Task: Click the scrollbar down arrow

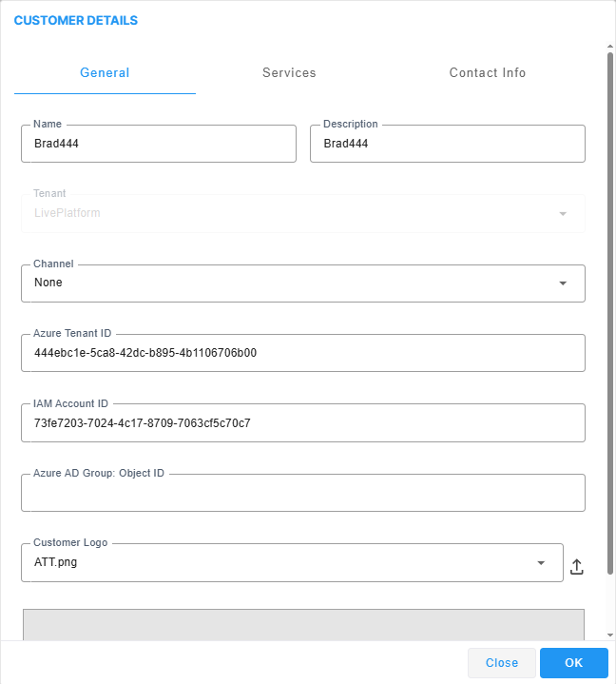Action: pyautogui.click(x=610, y=635)
